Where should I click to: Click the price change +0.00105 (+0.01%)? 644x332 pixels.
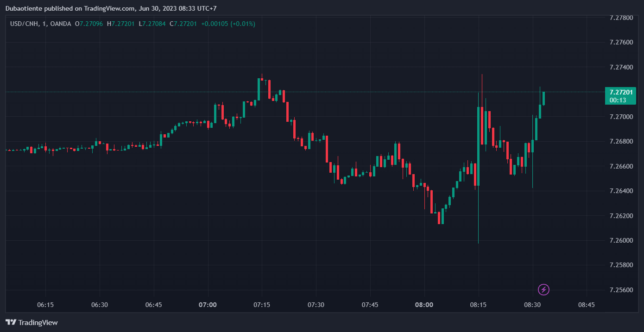click(x=228, y=24)
